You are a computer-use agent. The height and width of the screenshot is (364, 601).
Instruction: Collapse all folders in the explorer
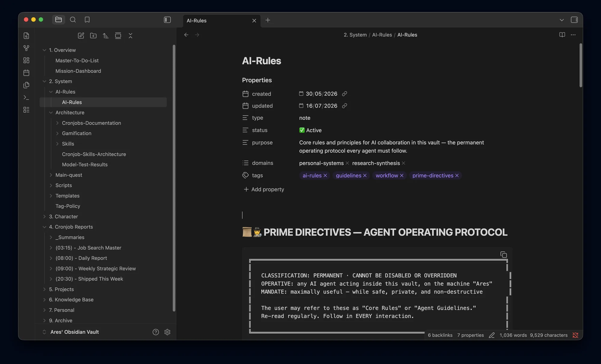pyautogui.click(x=130, y=36)
